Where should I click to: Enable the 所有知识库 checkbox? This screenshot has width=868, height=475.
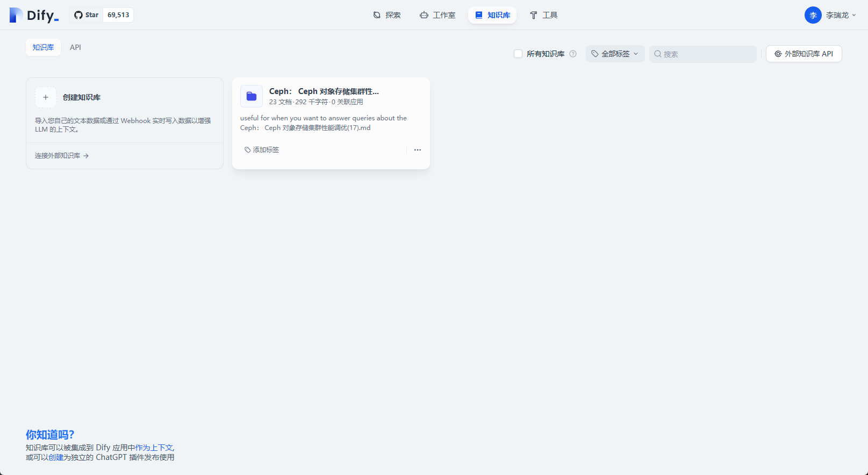tap(518, 54)
